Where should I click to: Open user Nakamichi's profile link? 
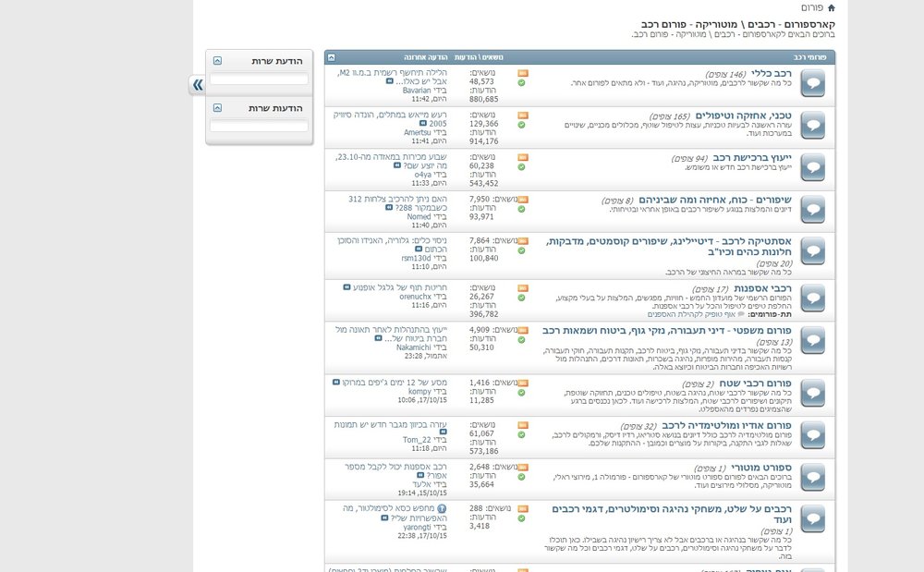(x=414, y=347)
